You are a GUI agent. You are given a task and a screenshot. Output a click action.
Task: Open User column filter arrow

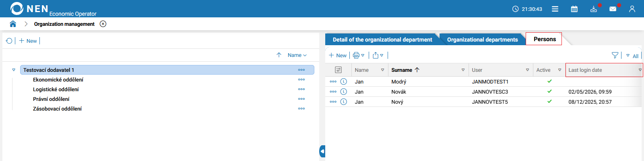point(527,70)
